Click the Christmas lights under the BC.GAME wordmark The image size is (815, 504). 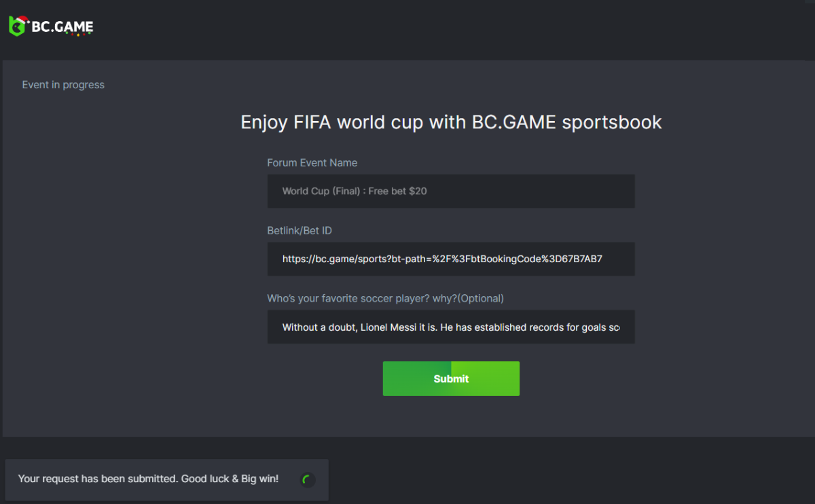point(78,34)
